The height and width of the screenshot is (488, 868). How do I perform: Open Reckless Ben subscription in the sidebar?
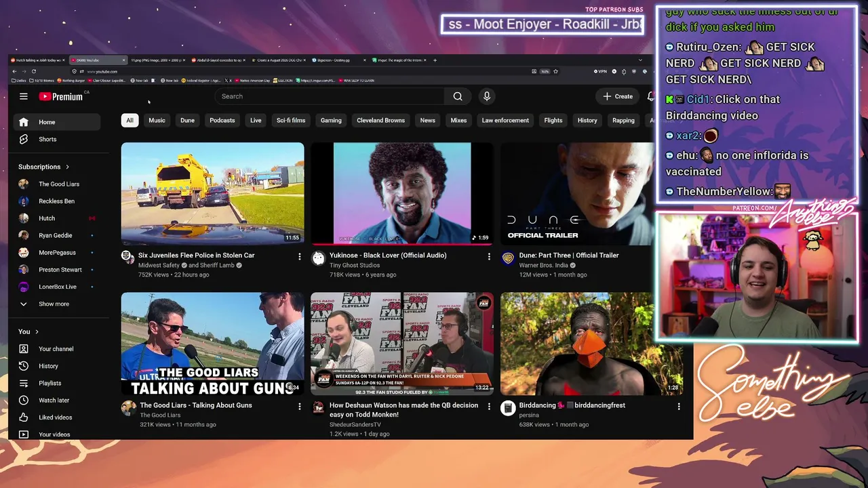pyautogui.click(x=57, y=201)
